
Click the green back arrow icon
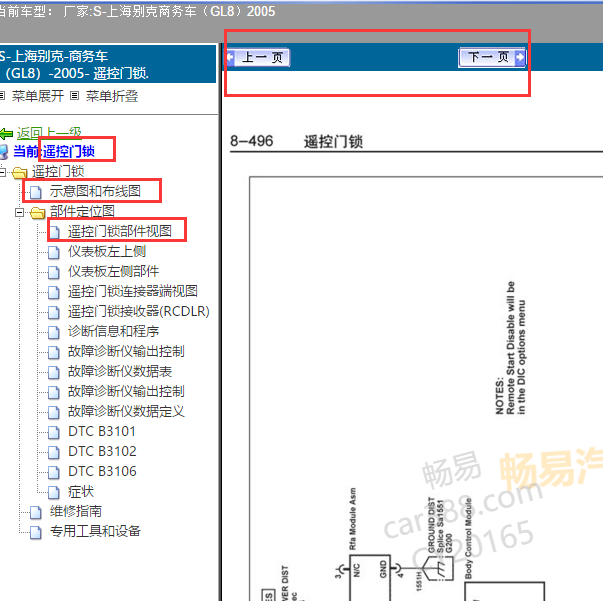pos(7,134)
